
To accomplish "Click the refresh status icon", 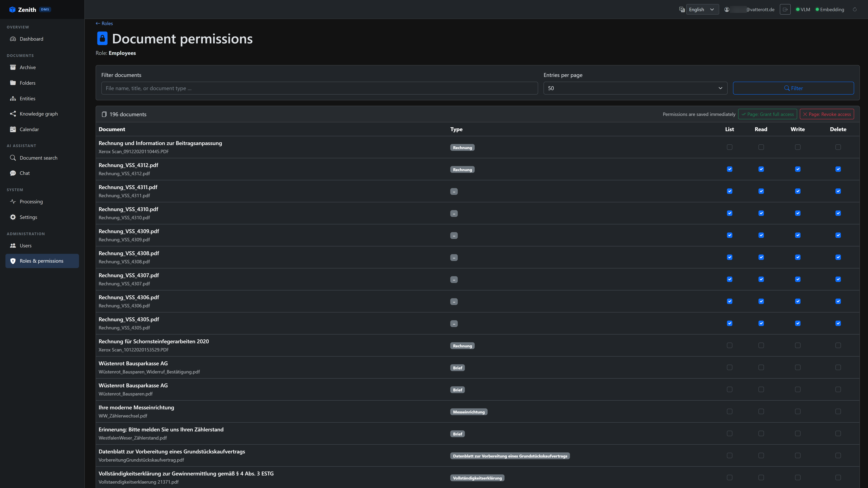I will (855, 9).
